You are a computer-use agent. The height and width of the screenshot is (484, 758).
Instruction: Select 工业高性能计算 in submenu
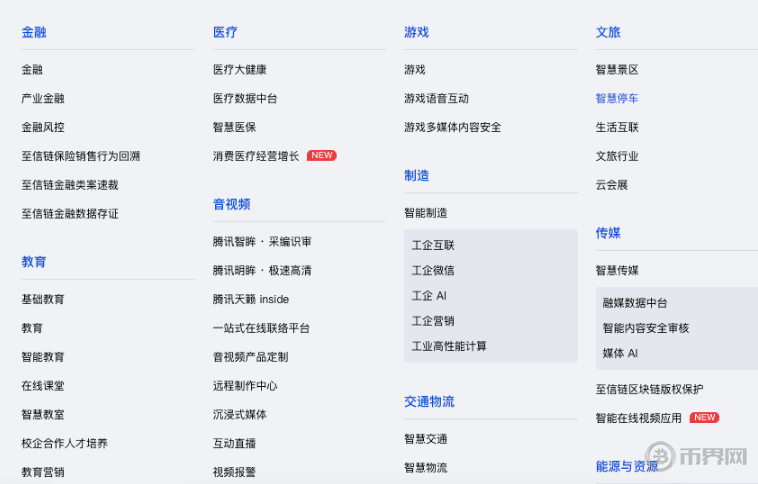pyautogui.click(x=449, y=346)
